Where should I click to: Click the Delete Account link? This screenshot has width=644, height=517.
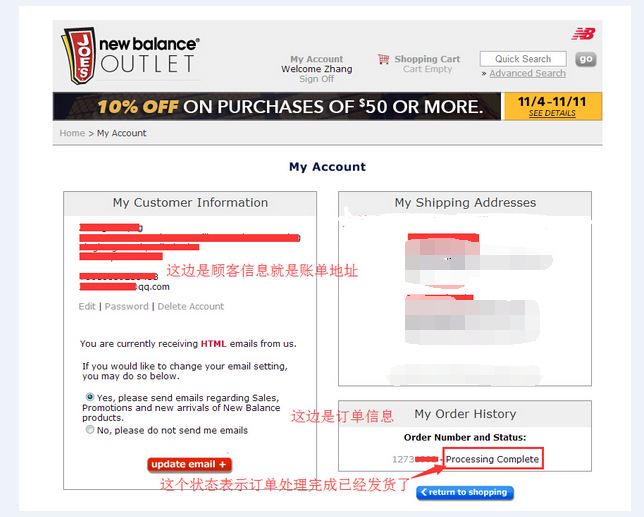191,306
